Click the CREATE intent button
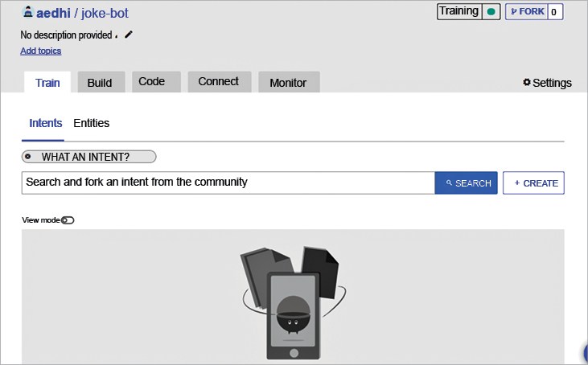Screen dimensions: 588x365 pyautogui.click(x=533, y=183)
